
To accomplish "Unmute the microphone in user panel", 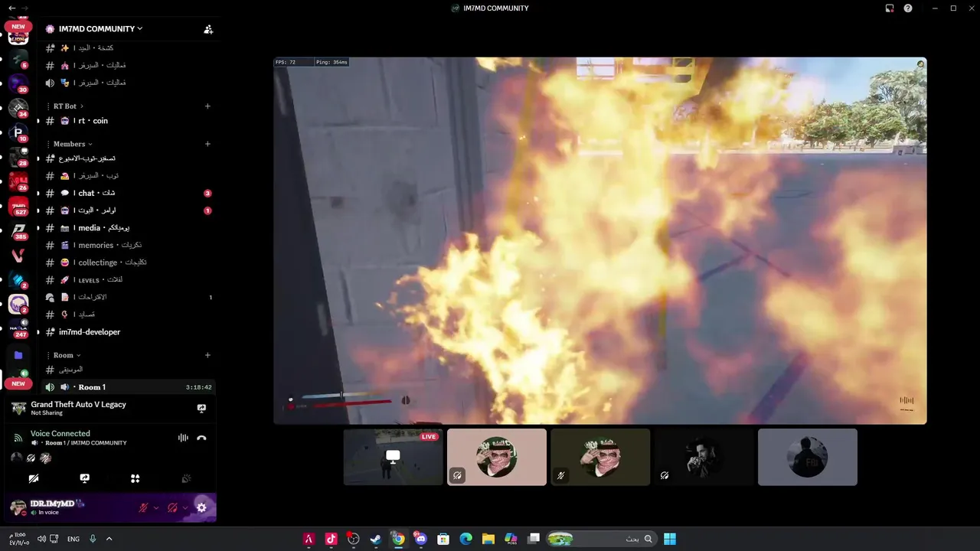I will 143,507.
